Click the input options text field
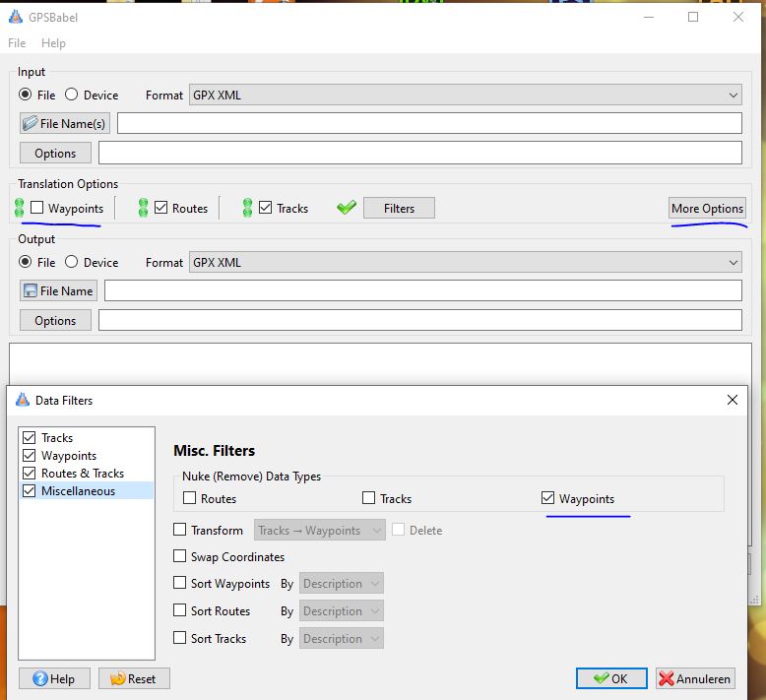This screenshot has width=766, height=700. (420, 153)
